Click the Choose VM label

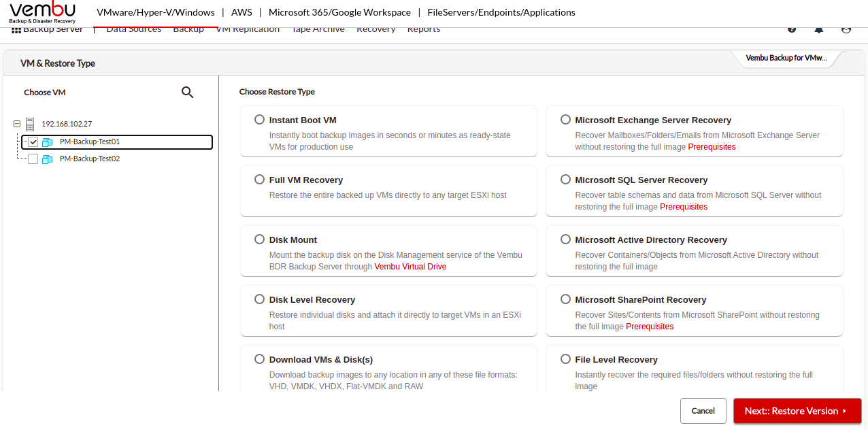click(45, 93)
